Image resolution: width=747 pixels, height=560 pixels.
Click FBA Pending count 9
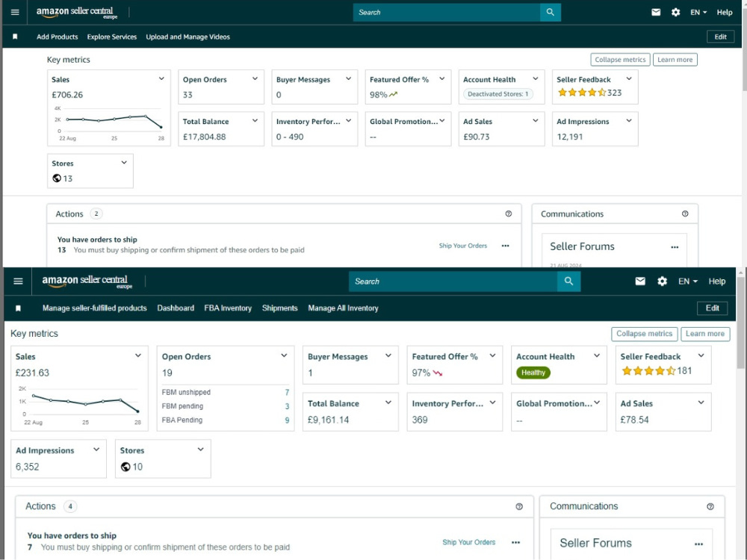[287, 420]
